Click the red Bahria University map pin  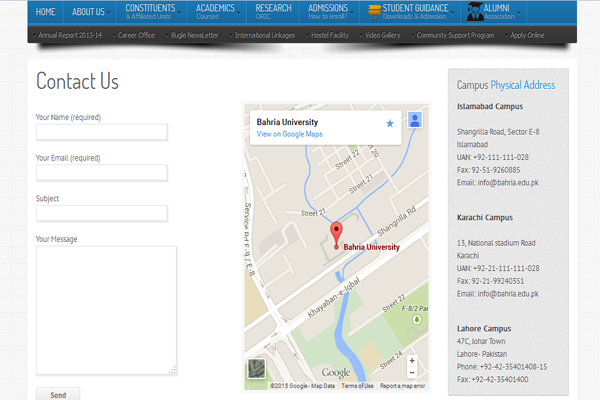pyautogui.click(x=336, y=235)
